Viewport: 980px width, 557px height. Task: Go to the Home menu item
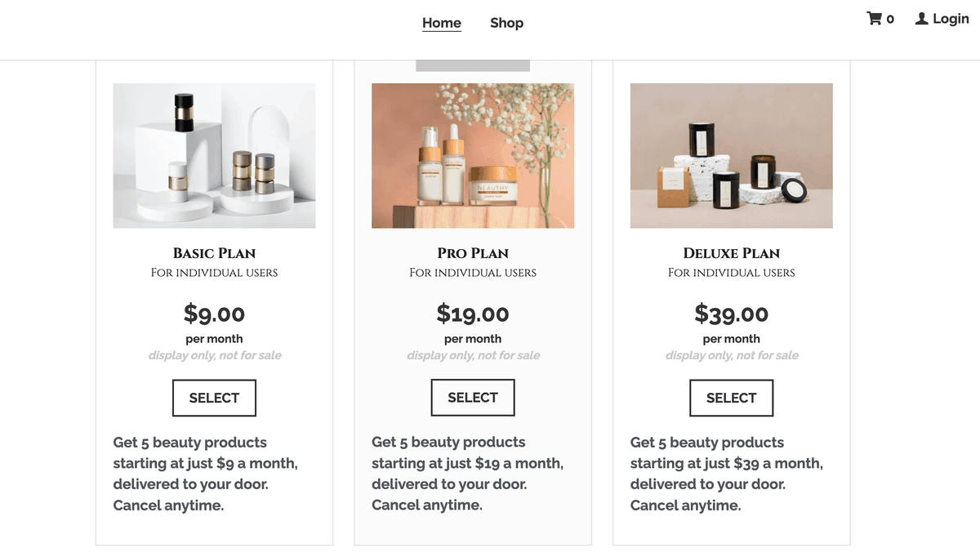pyautogui.click(x=442, y=23)
